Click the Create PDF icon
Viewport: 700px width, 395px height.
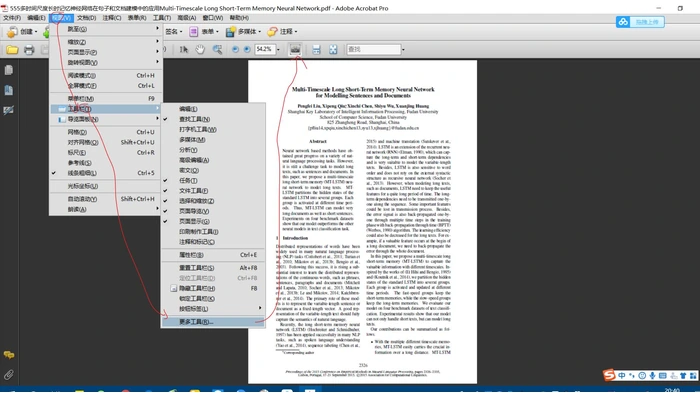coord(12,32)
